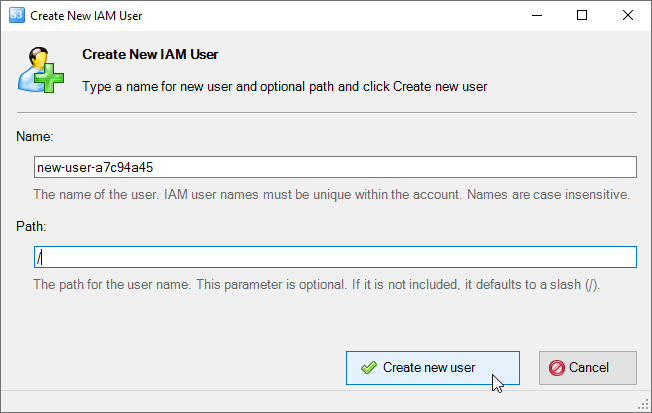Click the "Path:" label
Screen dimensions: 652x413
tap(31, 226)
